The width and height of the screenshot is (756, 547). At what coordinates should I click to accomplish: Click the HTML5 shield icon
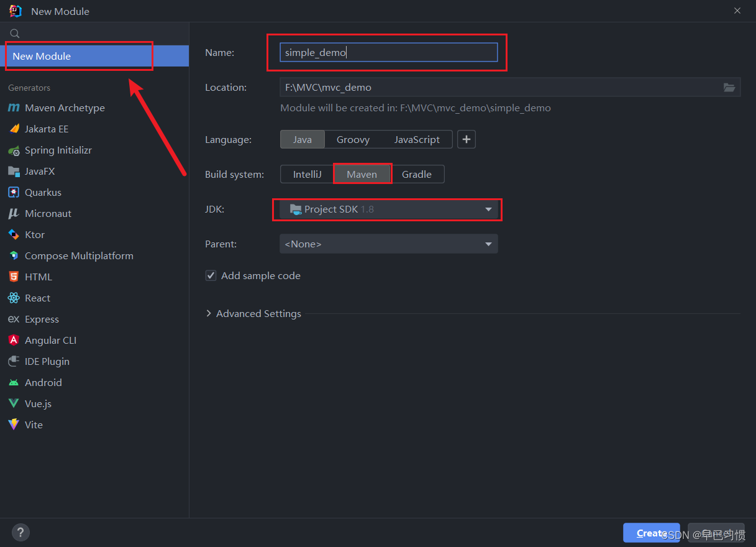click(x=14, y=277)
